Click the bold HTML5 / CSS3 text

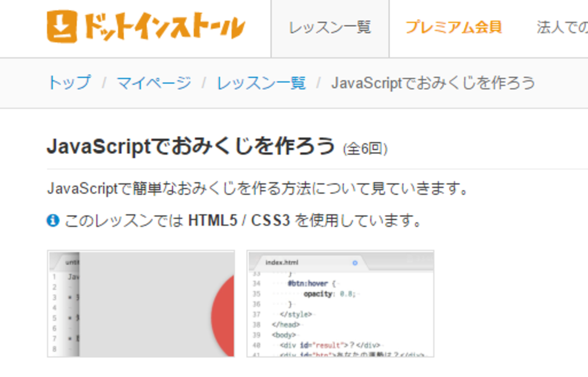tap(239, 221)
